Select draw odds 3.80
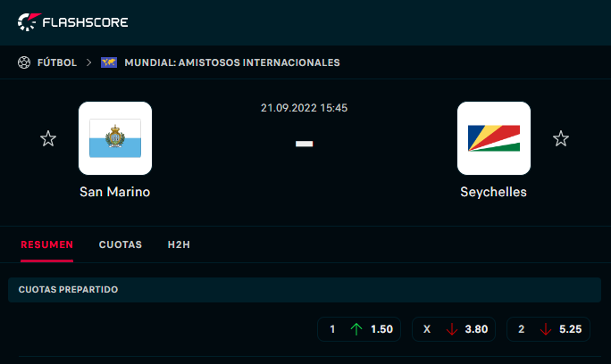The image size is (611, 364). pos(454,329)
